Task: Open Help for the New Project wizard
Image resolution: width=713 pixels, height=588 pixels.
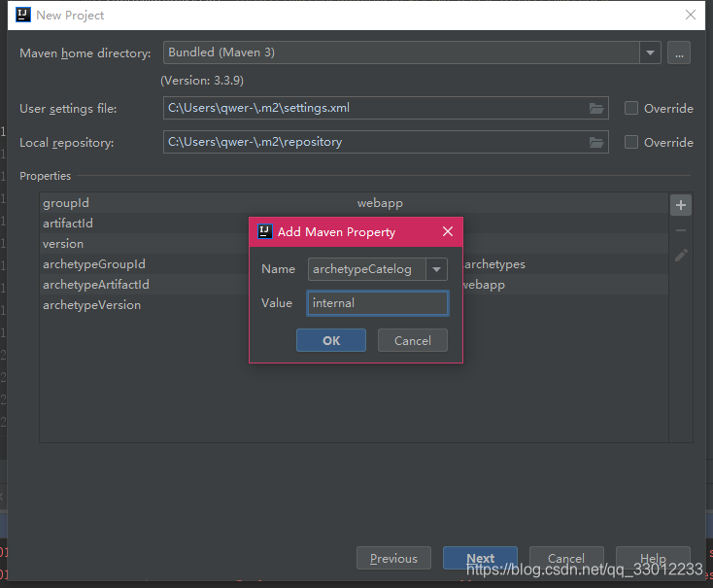Action: click(653, 559)
